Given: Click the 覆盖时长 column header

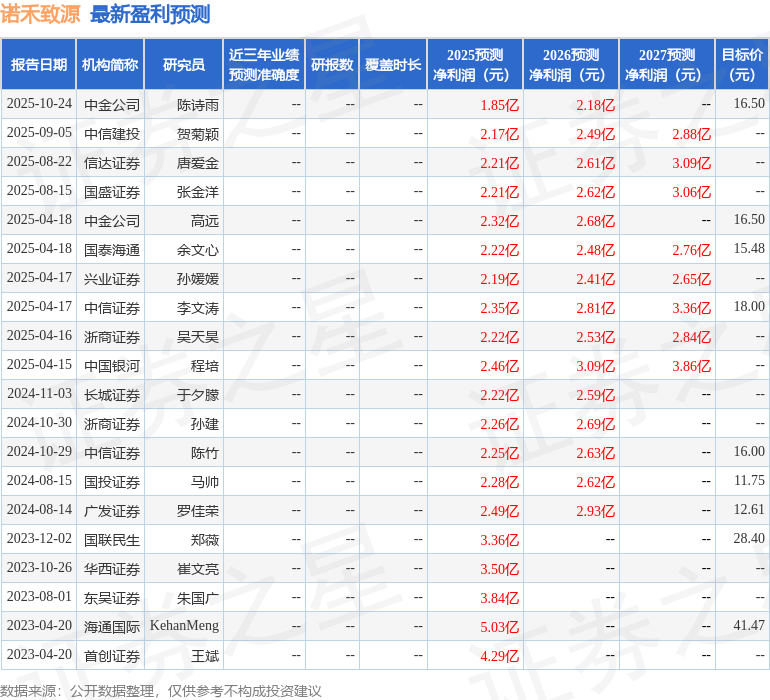Looking at the screenshot, I should [393, 65].
